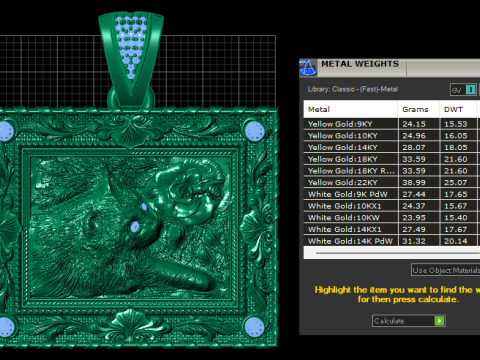The image size is (480, 360).
Task: Select the White Gold:9K PdW row
Action: tap(392, 194)
